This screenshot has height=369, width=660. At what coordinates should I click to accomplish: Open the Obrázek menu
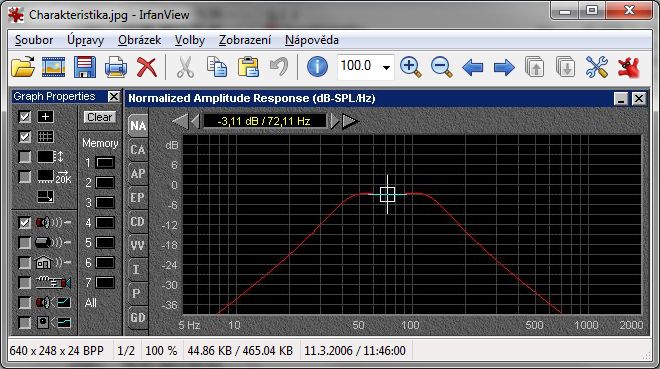pyautogui.click(x=139, y=40)
